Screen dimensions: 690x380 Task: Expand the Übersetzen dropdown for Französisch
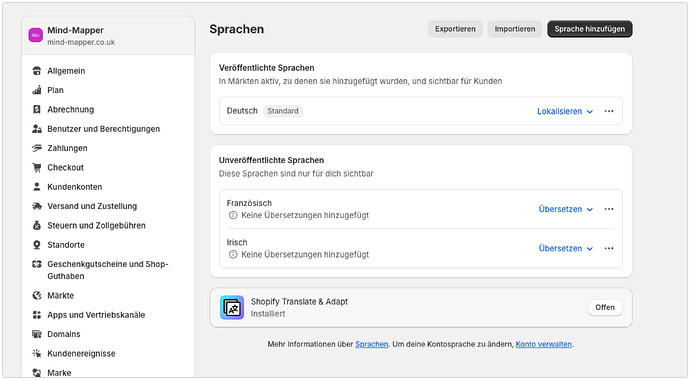566,209
